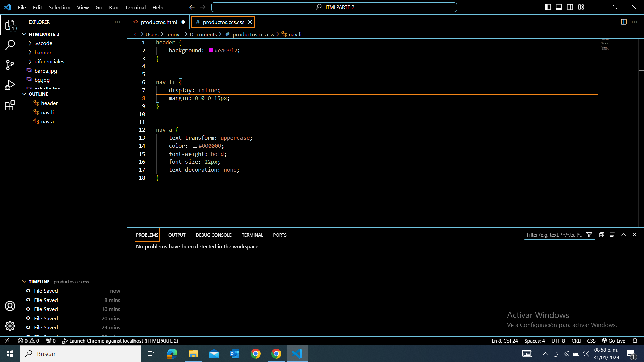Screen dimensions: 644x362
Task: Click the close button on productos.ccs.css tab
Action: pos(250,22)
